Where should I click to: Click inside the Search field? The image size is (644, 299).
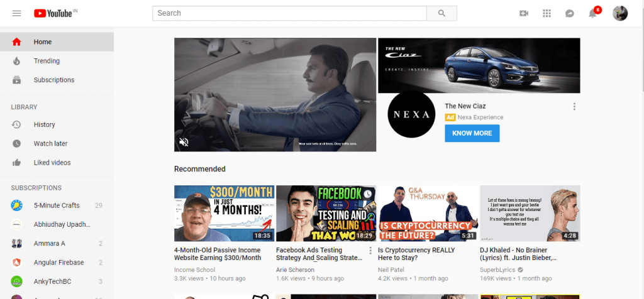(289, 13)
